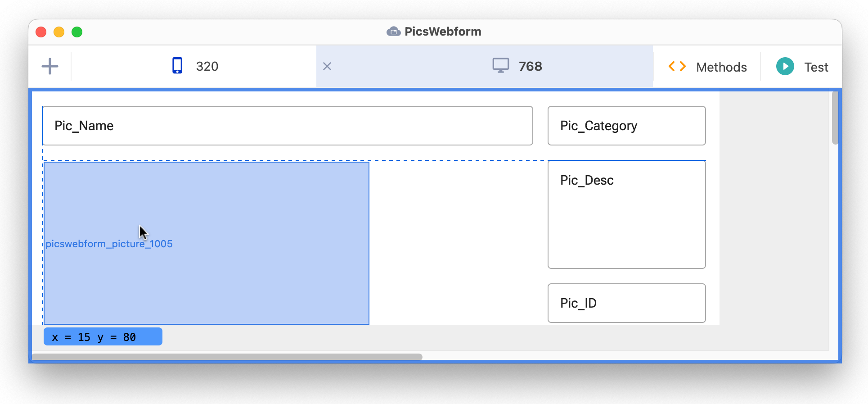Open the Methods editor
Image resolution: width=868 pixels, height=404 pixels.
tap(721, 67)
